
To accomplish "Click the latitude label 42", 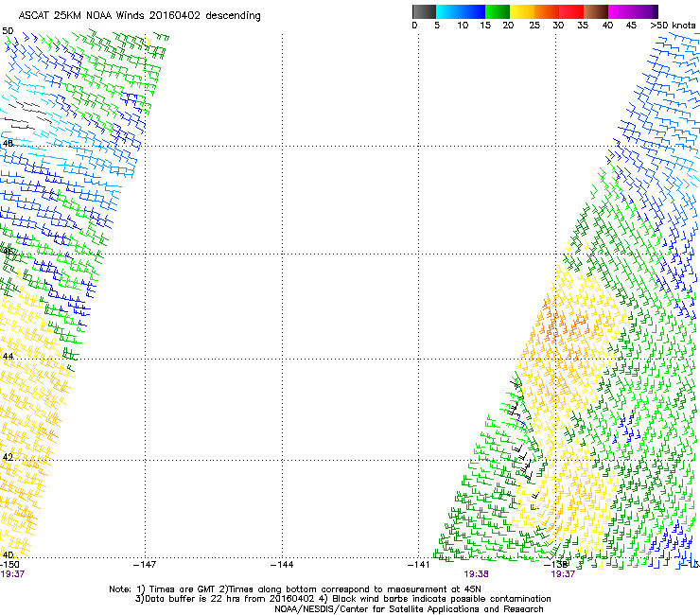I will coord(8,457).
